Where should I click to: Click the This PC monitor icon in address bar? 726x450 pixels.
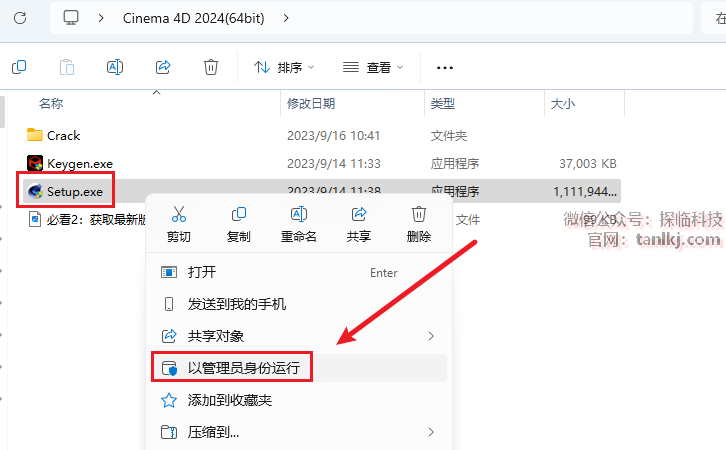(x=71, y=18)
